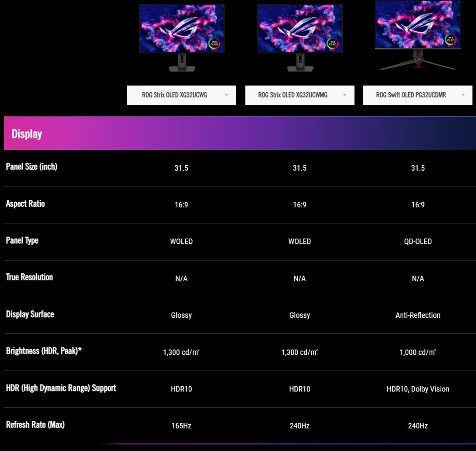Viewport: 476px width, 451px height.
Task: Open the ROG Strix OLED XG32UCWMG model dropdown
Action: click(x=300, y=95)
